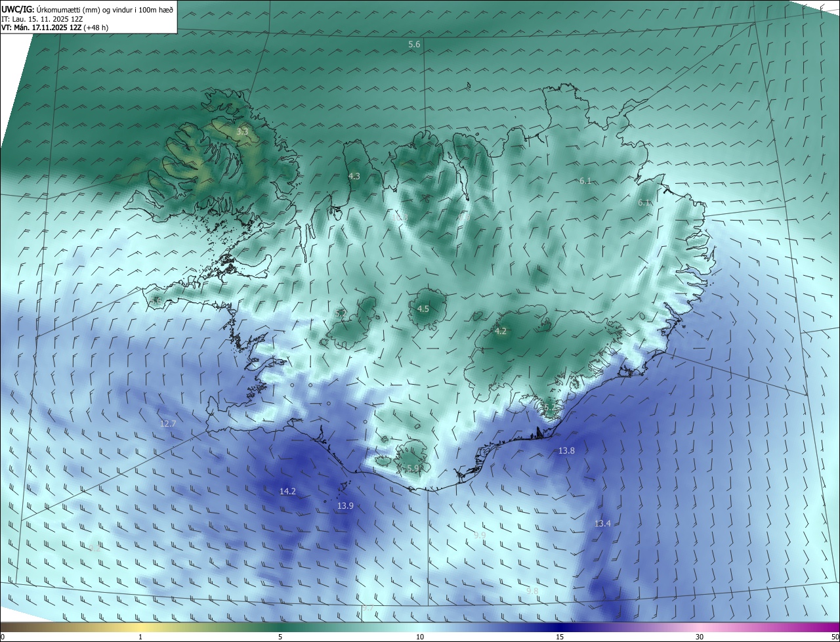The width and height of the screenshot is (840, 642).
Task: Click the 12.7 value over the sea
Action: 168,423
